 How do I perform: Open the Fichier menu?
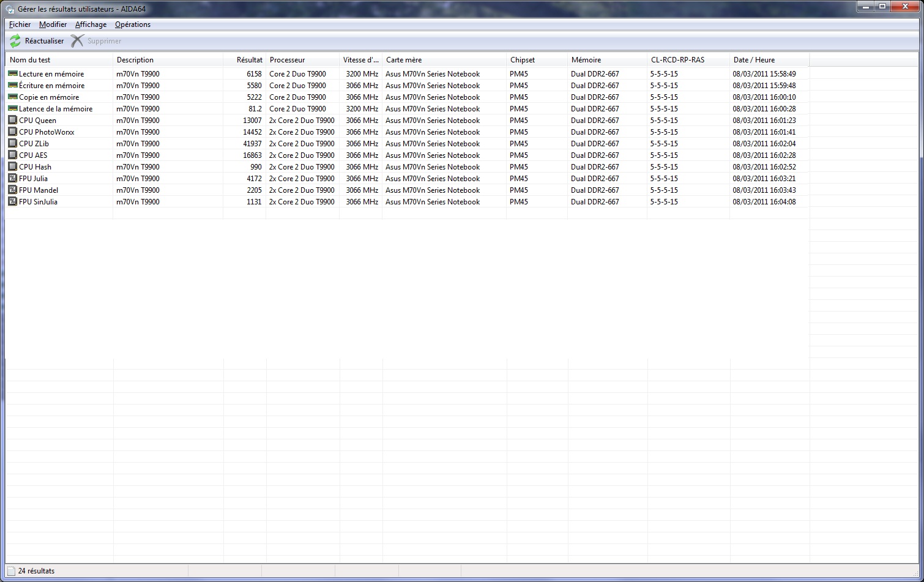click(x=20, y=24)
